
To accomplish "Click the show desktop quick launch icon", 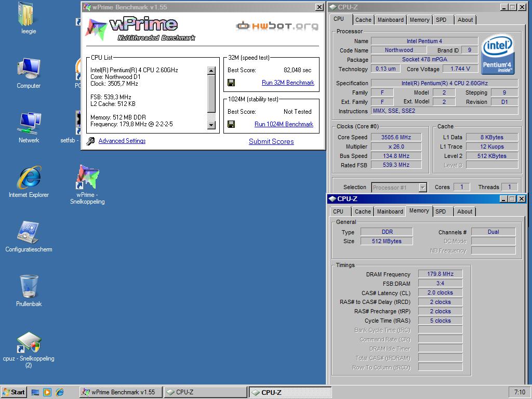I will coord(35,392).
